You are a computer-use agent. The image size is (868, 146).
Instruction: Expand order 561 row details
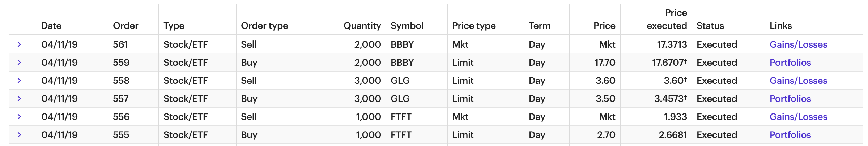19,44
